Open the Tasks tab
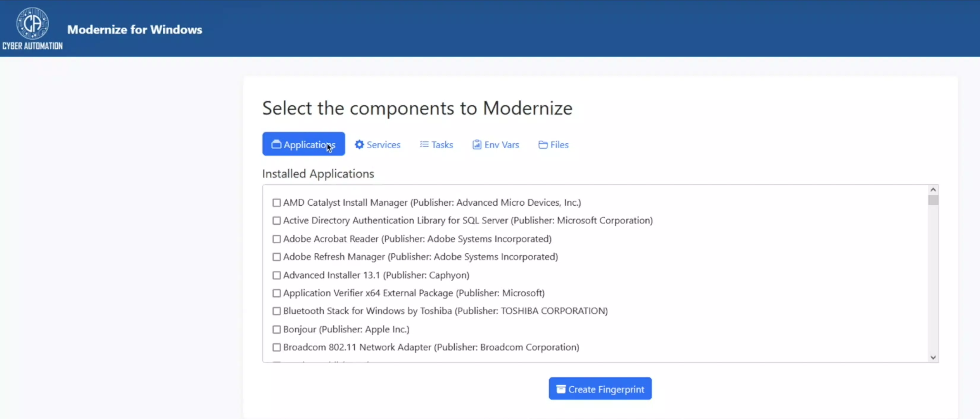Viewport: 980px width, 419px height. (436, 145)
